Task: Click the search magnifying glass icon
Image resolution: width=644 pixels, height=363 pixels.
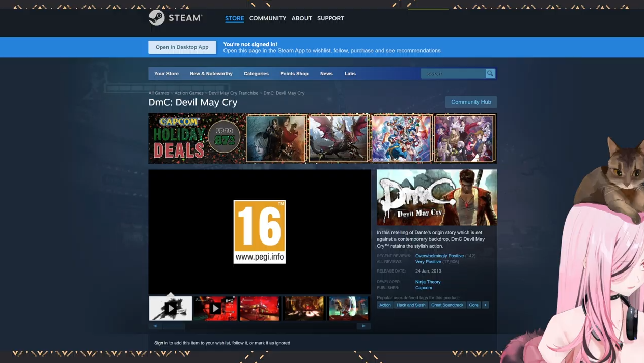Action: (x=490, y=74)
